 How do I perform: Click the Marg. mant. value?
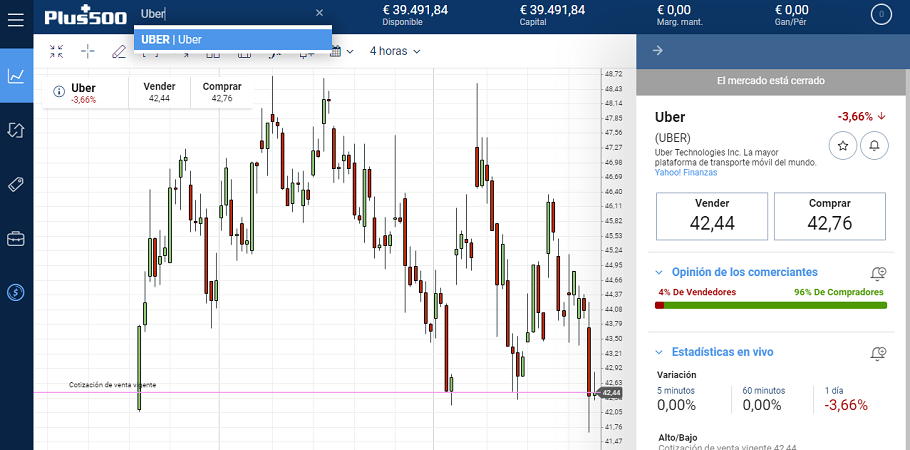(x=674, y=10)
